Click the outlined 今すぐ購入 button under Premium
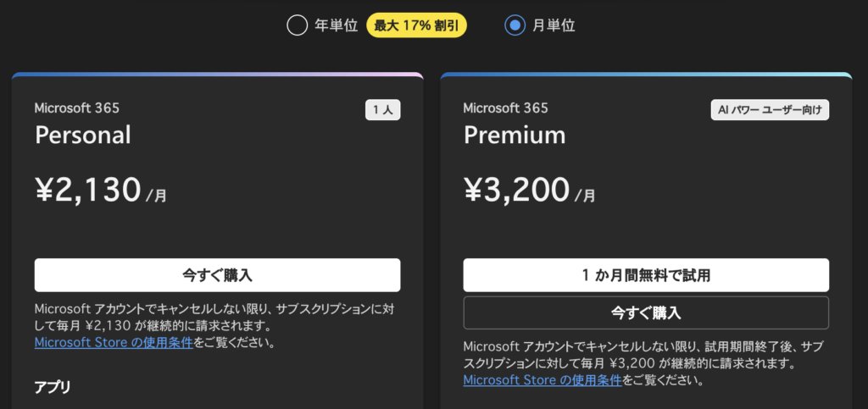The width and height of the screenshot is (868, 409). (646, 312)
